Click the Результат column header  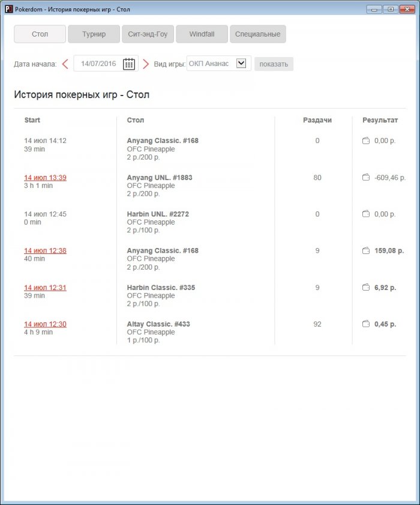click(x=380, y=120)
